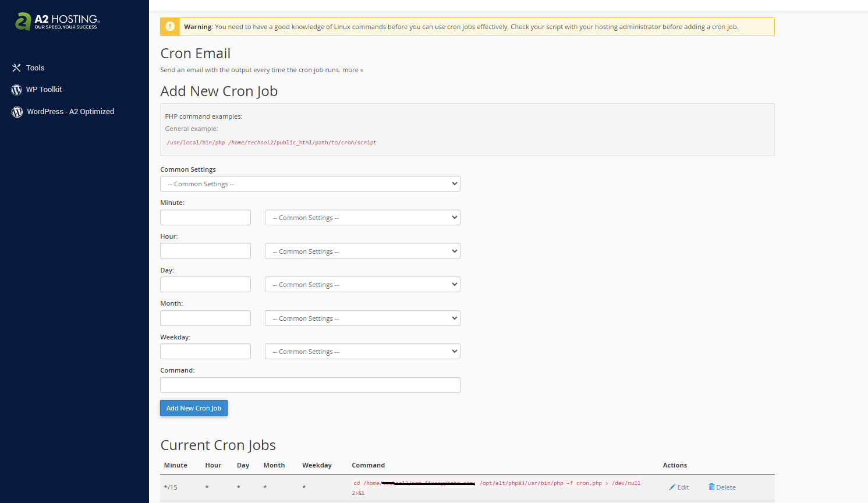Click the A2 Hosting logo
Image resolution: width=868 pixels, height=503 pixels.
coord(57,22)
